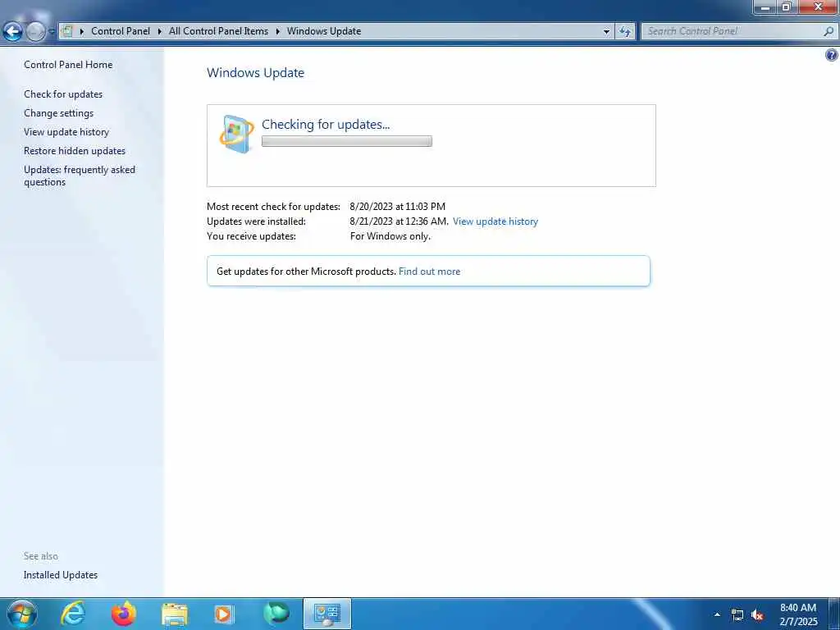Screen dimensions: 840x630
Task: Click the For Windows only text
Action: (390, 236)
